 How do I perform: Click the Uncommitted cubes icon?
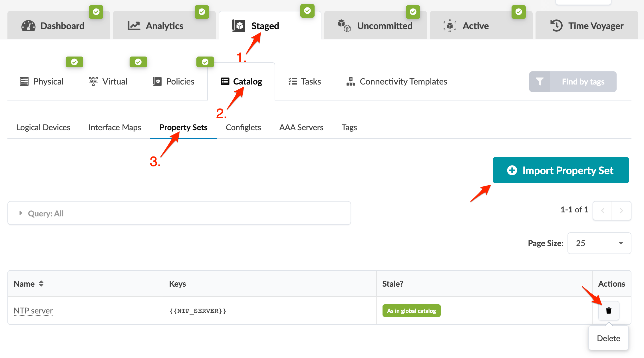[344, 26]
